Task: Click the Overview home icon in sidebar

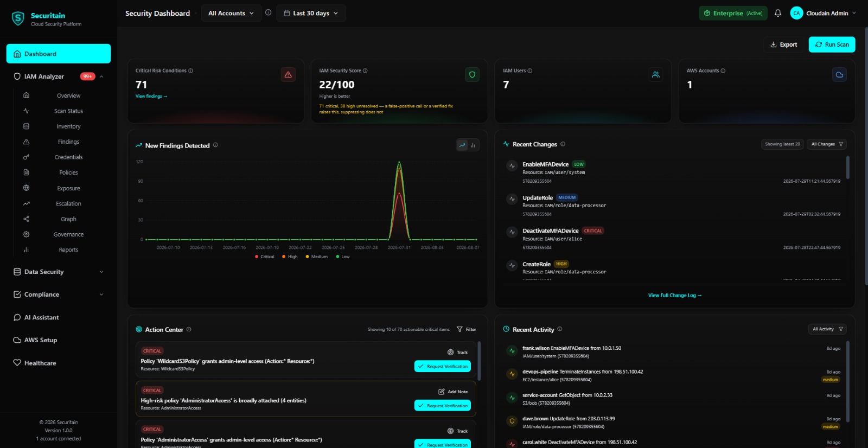Action: coord(26,95)
